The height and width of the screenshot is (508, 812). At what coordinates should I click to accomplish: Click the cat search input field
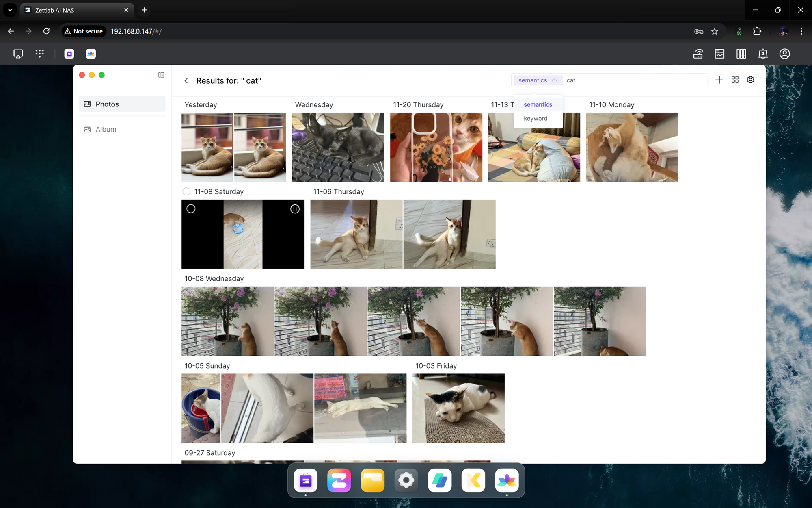pyautogui.click(x=633, y=80)
